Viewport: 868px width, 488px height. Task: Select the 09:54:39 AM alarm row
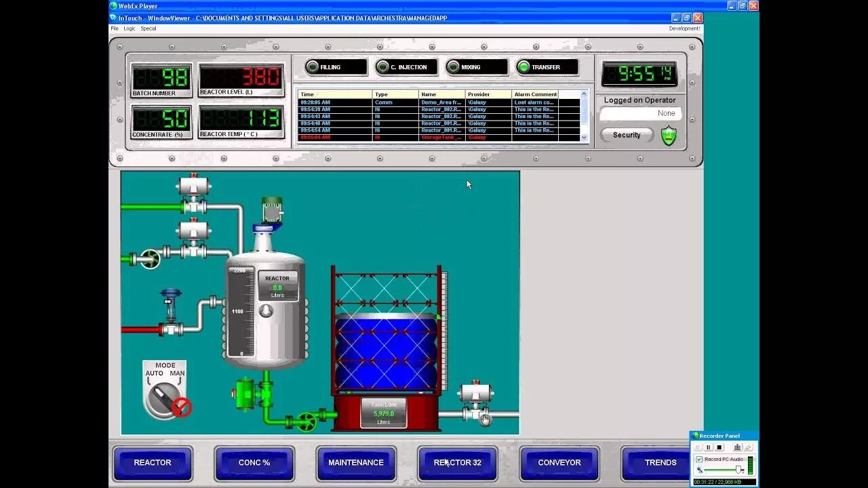439,109
